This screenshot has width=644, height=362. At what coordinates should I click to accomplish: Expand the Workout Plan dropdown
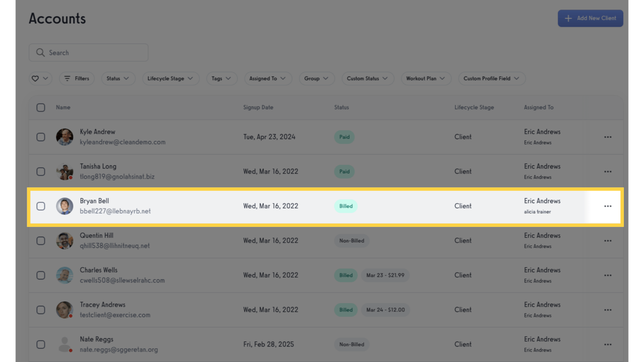pyautogui.click(x=425, y=79)
